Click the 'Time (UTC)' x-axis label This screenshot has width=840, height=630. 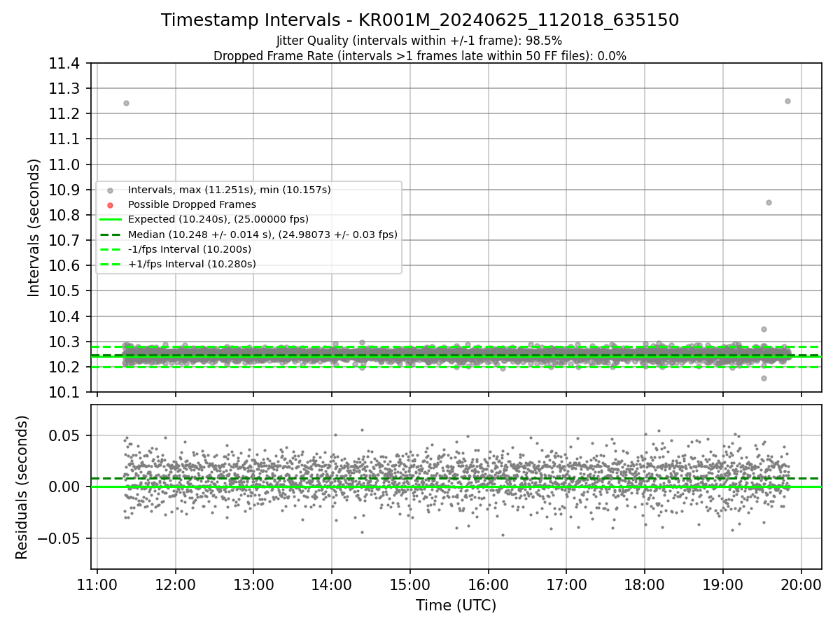[456, 605]
